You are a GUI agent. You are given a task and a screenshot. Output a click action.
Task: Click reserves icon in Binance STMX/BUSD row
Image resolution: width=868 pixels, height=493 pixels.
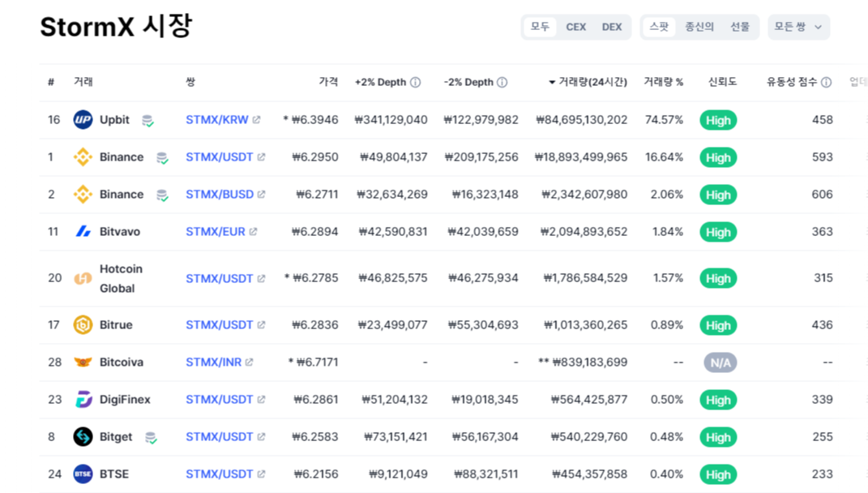coord(162,195)
